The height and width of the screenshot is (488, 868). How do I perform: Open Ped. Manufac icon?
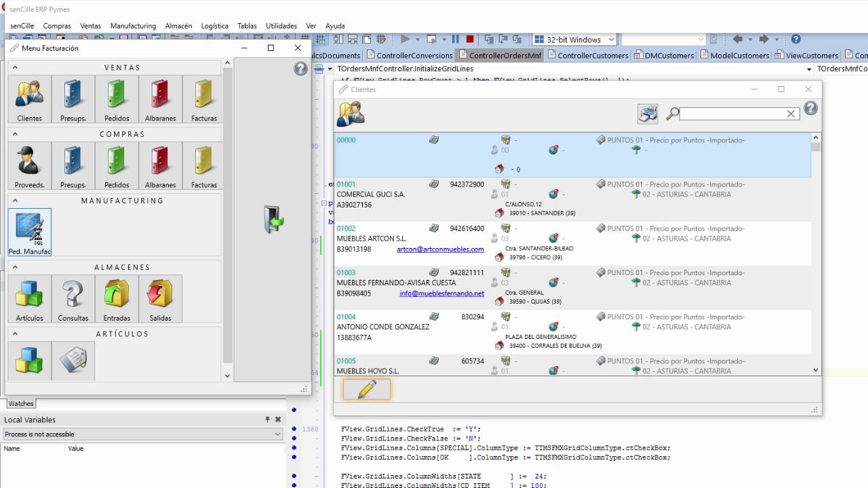[29, 232]
